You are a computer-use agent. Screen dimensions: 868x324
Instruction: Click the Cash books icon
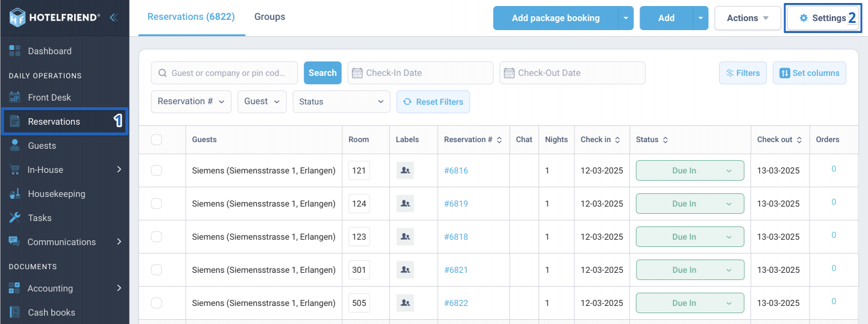(15, 313)
